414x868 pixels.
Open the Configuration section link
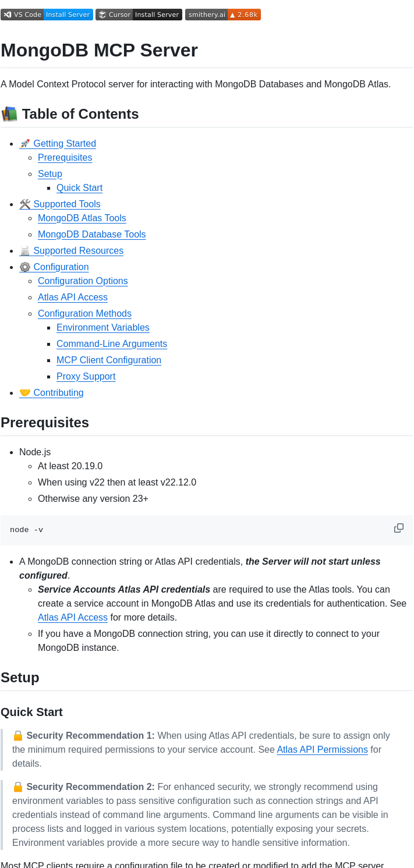pyautogui.click(x=61, y=267)
